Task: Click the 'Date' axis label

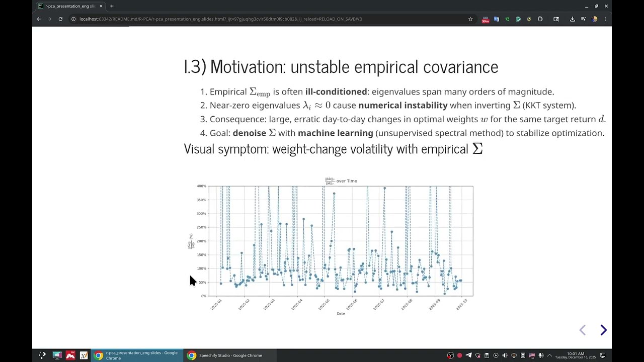Action: tap(341, 314)
